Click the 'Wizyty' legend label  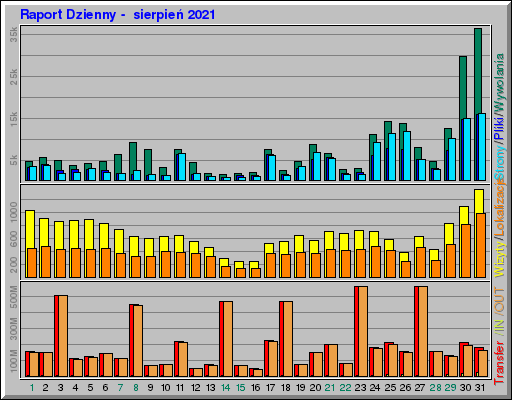[500, 258]
